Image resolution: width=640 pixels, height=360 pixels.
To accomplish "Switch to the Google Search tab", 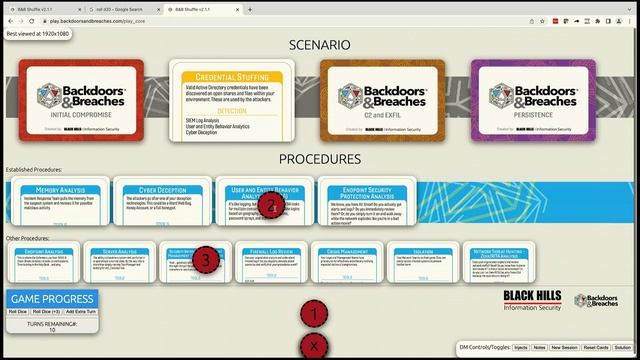I will coord(124,9).
